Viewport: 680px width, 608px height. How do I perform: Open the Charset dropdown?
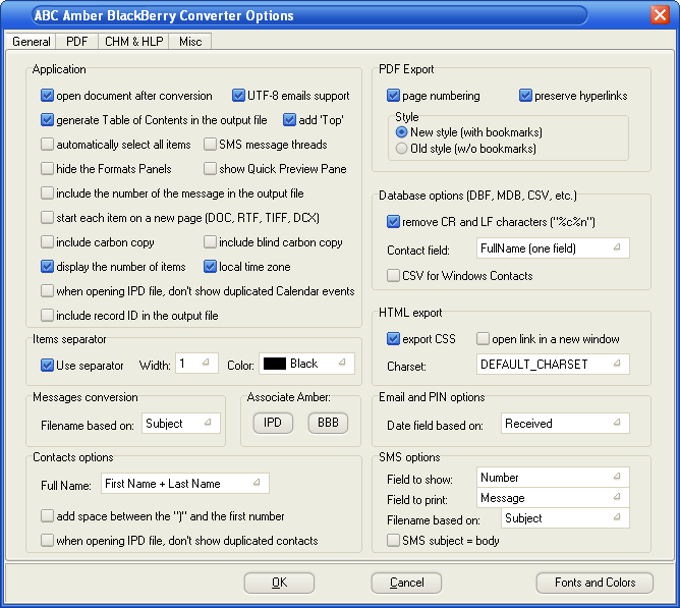click(x=552, y=364)
